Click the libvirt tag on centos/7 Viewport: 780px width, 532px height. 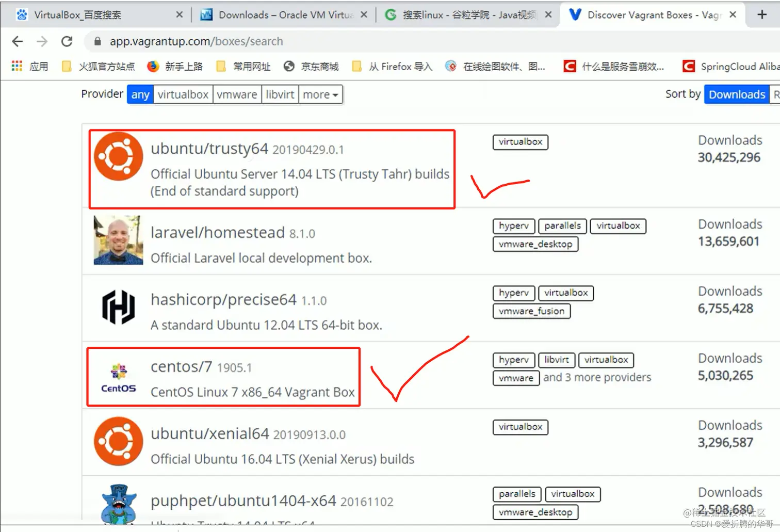(557, 360)
